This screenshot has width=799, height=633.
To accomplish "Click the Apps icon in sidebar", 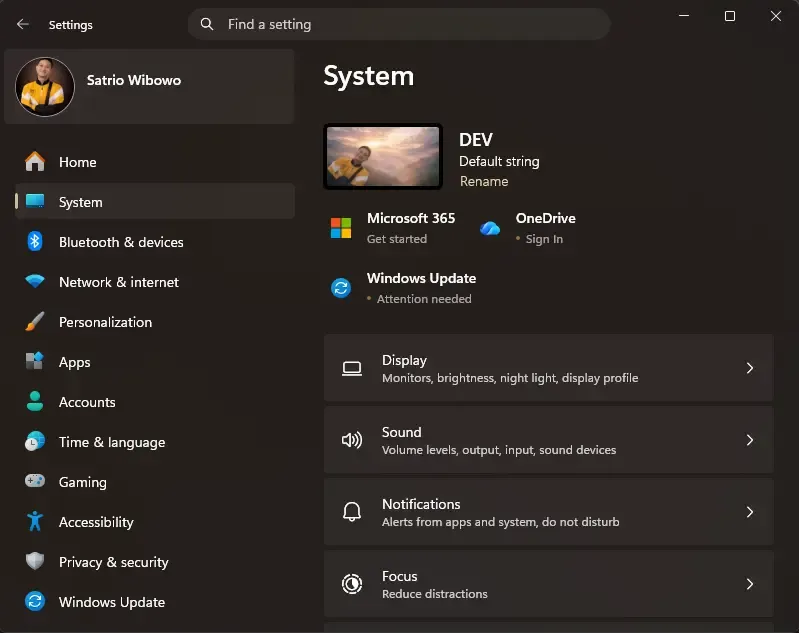I will (x=35, y=361).
